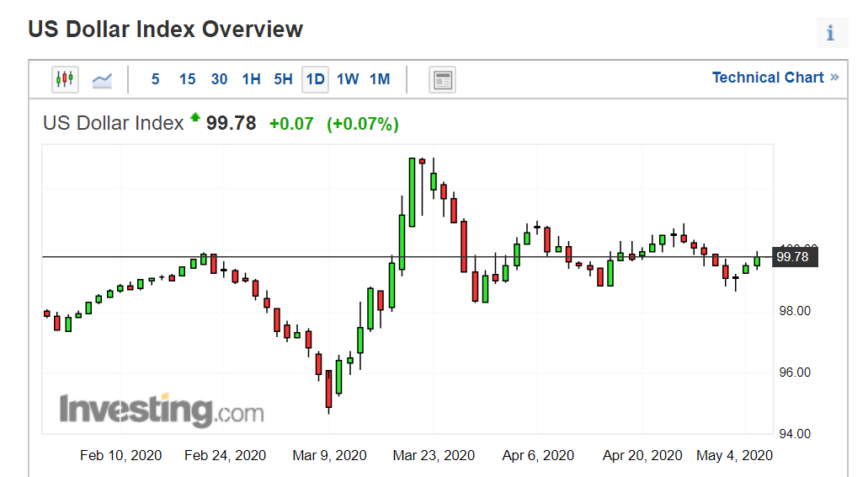Click the +0.07 change value
The height and width of the screenshot is (477, 868).
291,124
